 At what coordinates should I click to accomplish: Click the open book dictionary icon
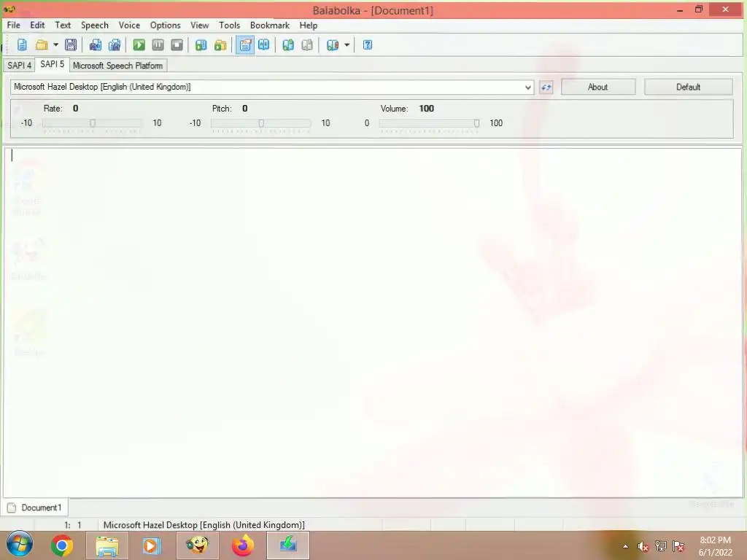[263, 45]
